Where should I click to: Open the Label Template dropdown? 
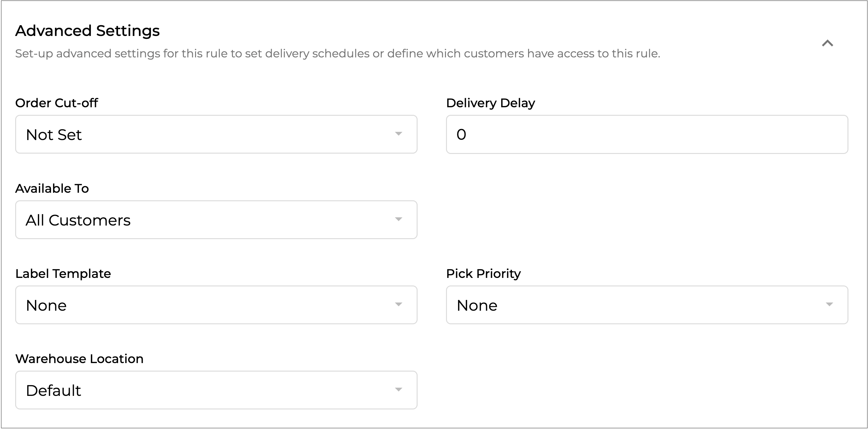pyautogui.click(x=216, y=305)
